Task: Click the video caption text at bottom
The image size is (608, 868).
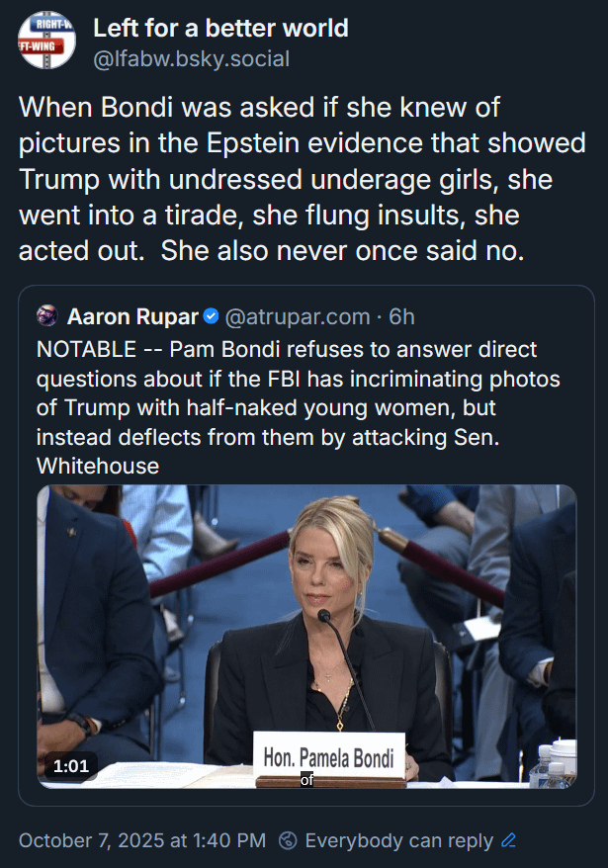Action: pyautogui.click(x=306, y=780)
